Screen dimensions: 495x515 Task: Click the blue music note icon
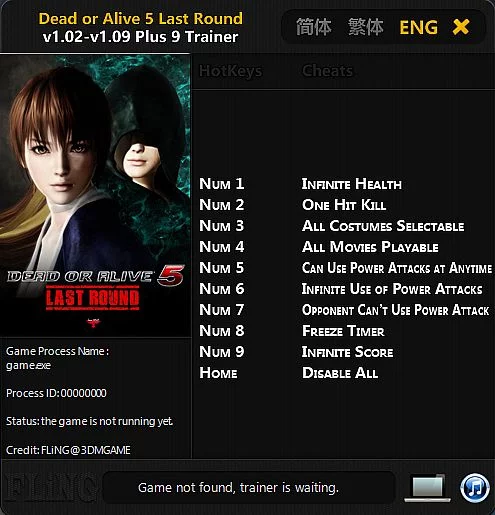[475, 488]
